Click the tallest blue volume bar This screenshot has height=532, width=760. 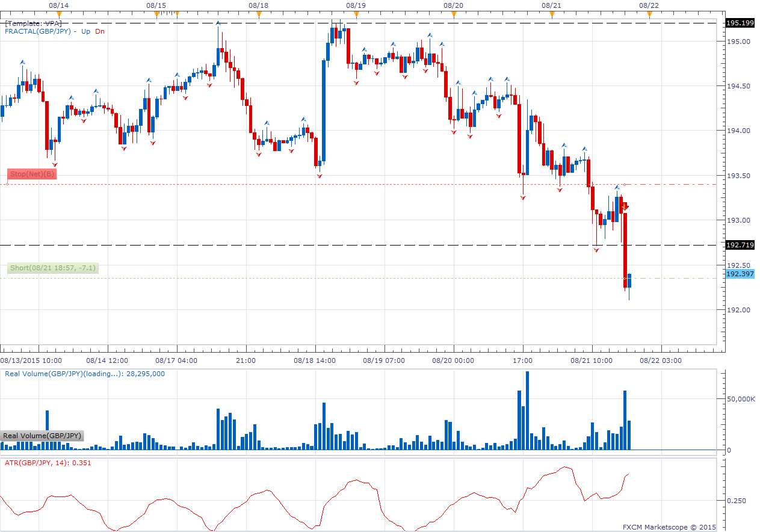tap(527, 410)
